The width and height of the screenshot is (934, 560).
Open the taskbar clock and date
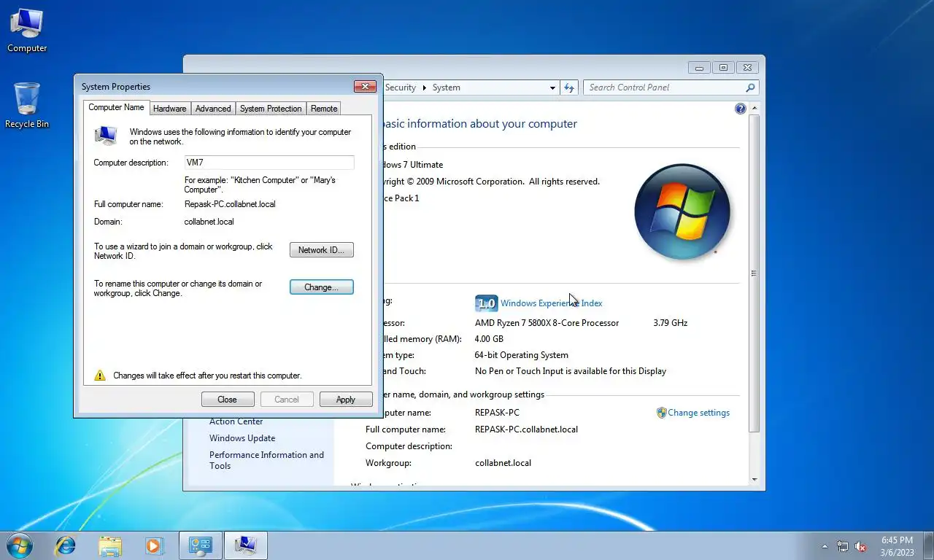point(897,545)
